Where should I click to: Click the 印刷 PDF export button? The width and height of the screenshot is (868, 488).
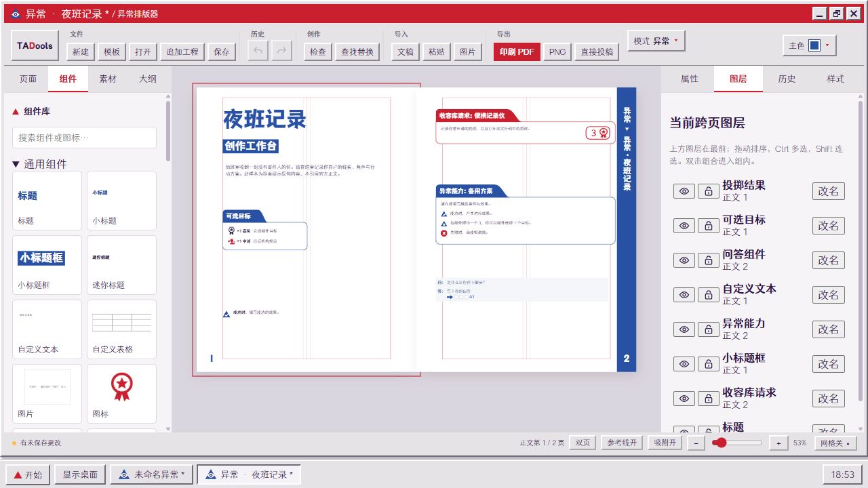coord(517,52)
